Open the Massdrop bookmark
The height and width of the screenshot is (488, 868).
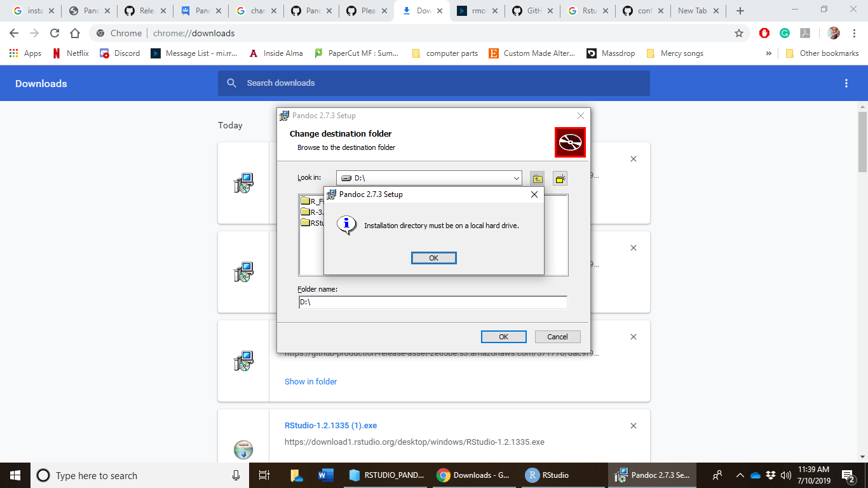611,53
